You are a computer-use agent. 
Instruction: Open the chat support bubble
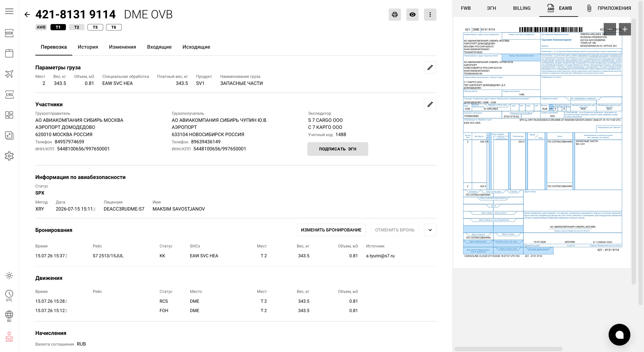coord(619,335)
